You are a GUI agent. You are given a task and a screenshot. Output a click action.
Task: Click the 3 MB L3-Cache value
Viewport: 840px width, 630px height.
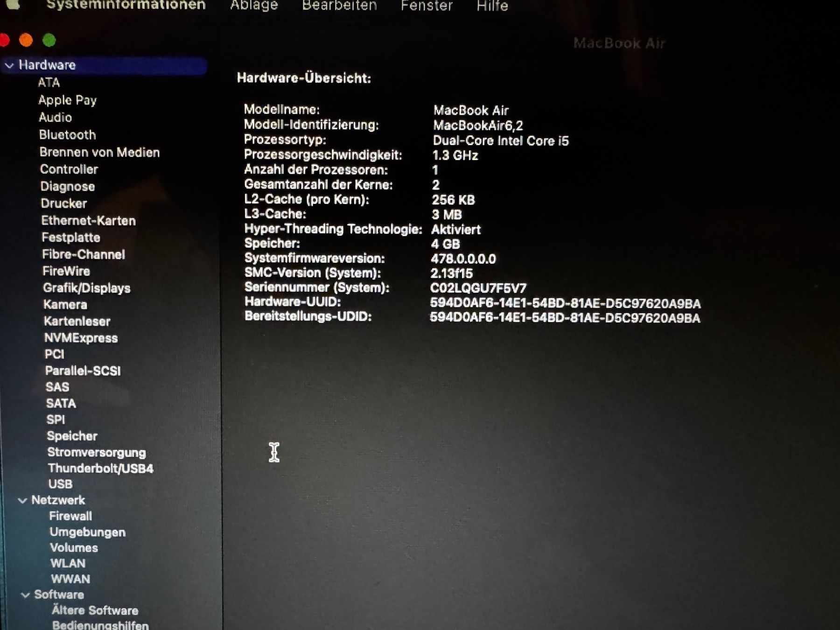pyautogui.click(x=447, y=215)
